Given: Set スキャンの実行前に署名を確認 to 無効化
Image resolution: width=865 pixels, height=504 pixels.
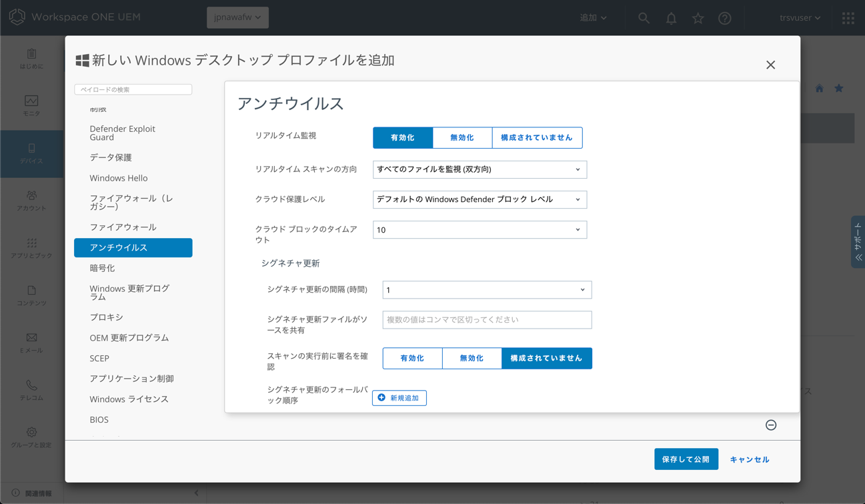Looking at the screenshot, I should (x=472, y=358).
